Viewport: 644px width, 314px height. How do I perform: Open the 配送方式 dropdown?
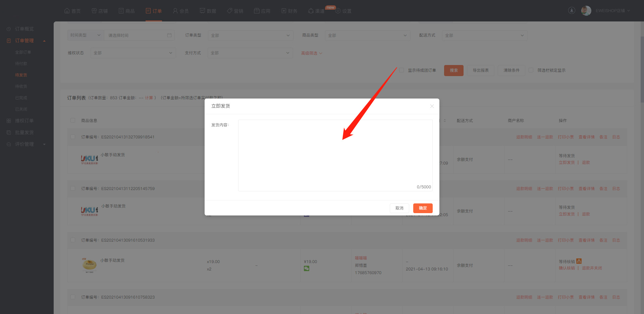click(x=484, y=36)
